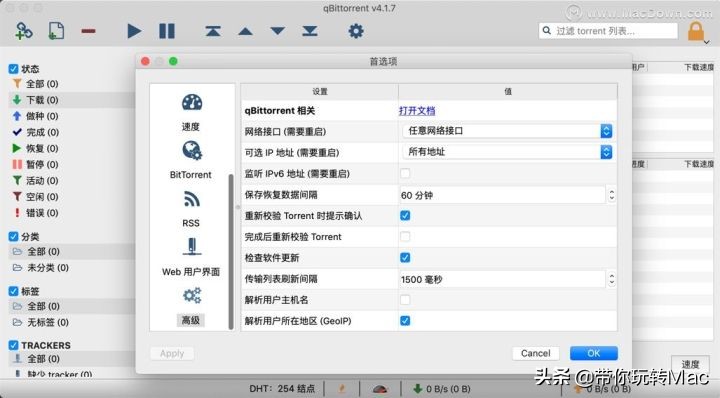720x398 pixels.
Task: Click the Cancel button
Action: [x=535, y=353]
